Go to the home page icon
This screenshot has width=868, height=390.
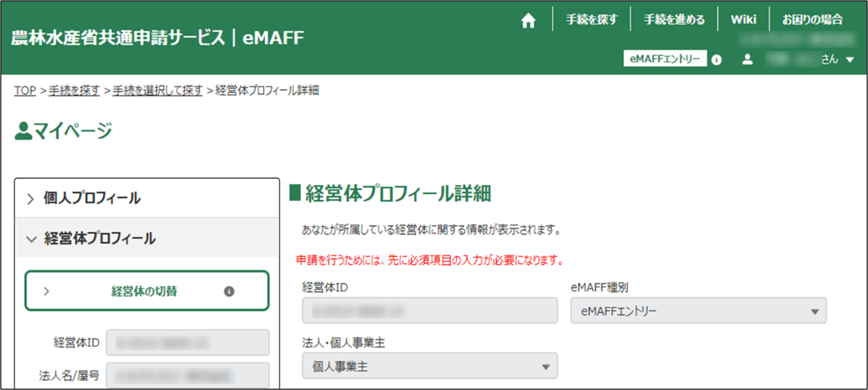tap(528, 20)
